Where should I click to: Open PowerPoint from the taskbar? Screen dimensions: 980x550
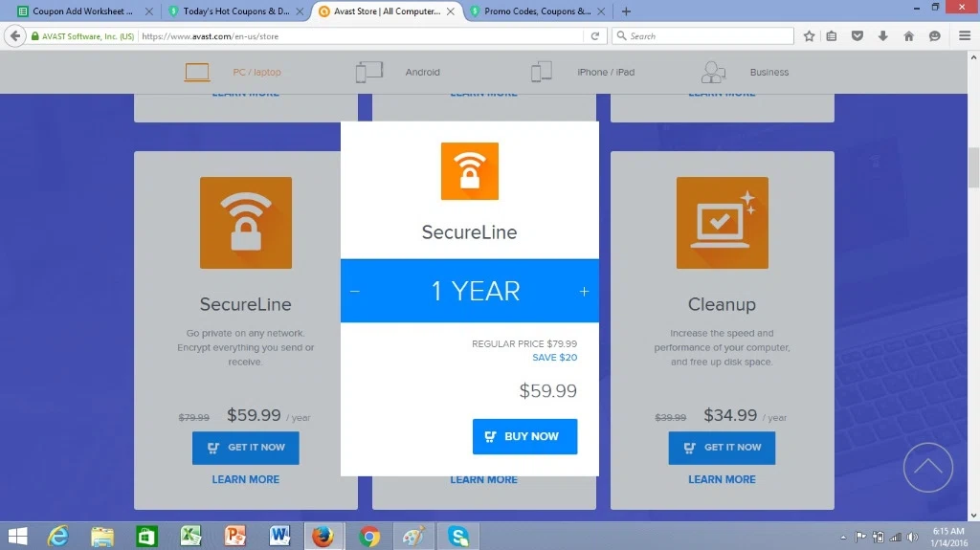click(x=235, y=537)
